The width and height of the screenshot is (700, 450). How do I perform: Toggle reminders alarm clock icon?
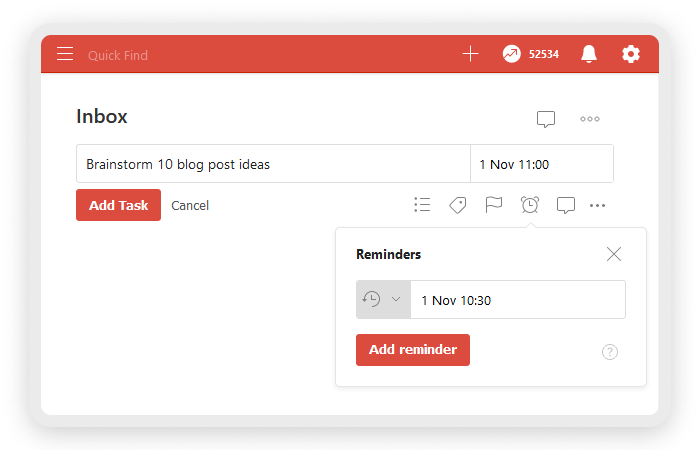click(529, 205)
